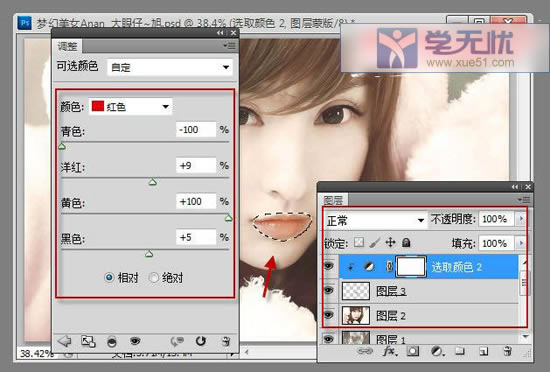Viewport: 550px width, 372px height.
Task: Click the 图层 3 thumbnail
Action: [x=356, y=291]
